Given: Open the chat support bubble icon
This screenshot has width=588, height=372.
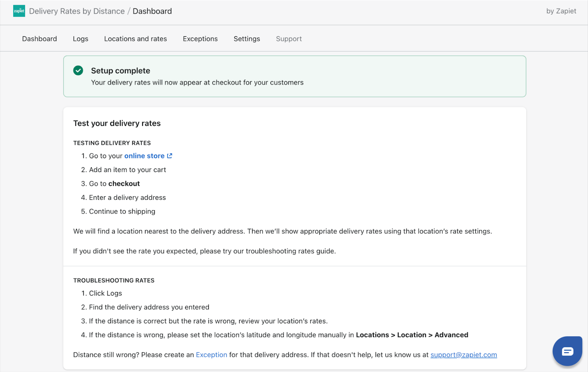Looking at the screenshot, I should coord(567,351).
